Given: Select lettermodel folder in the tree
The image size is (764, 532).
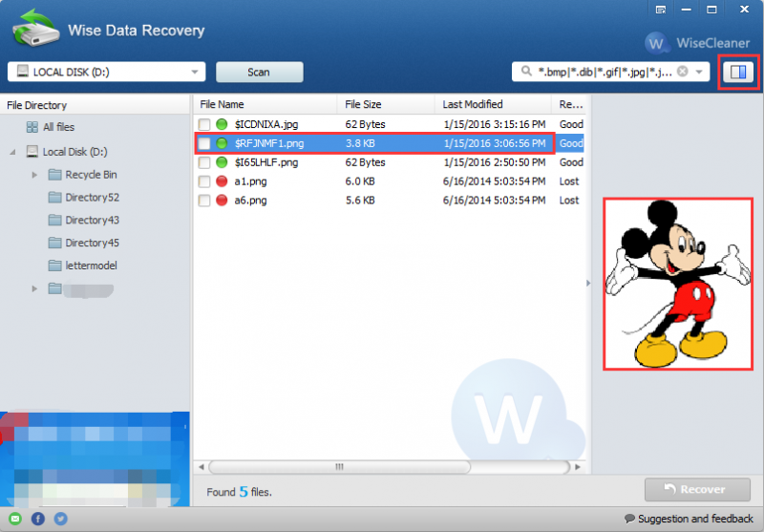Looking at the screenshot, I should coord(91,266).
